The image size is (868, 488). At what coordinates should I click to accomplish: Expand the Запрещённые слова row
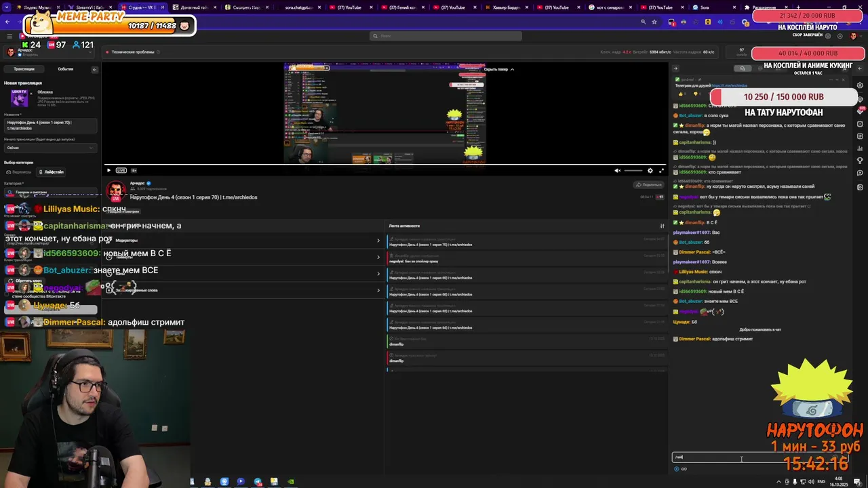pos(244,290)
